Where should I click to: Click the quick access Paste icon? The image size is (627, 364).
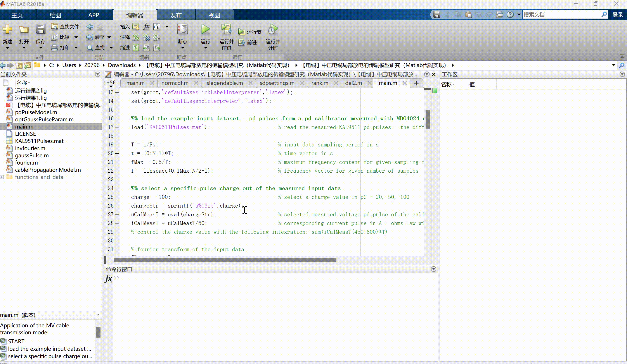468,15
